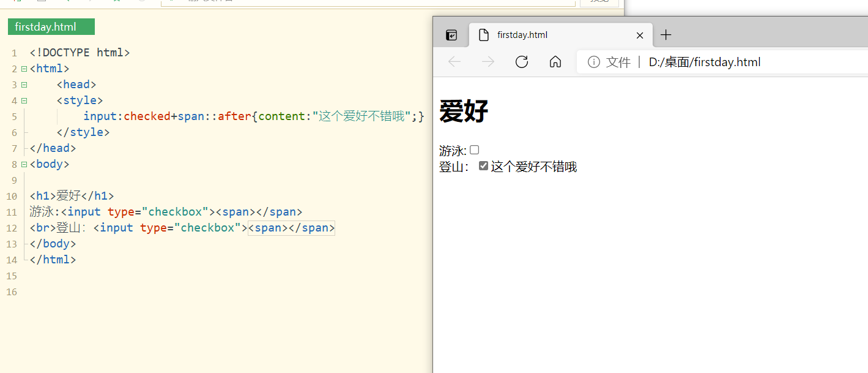
Task: Select the firstday.html browser tab
Action: click(x=561, y=35)
